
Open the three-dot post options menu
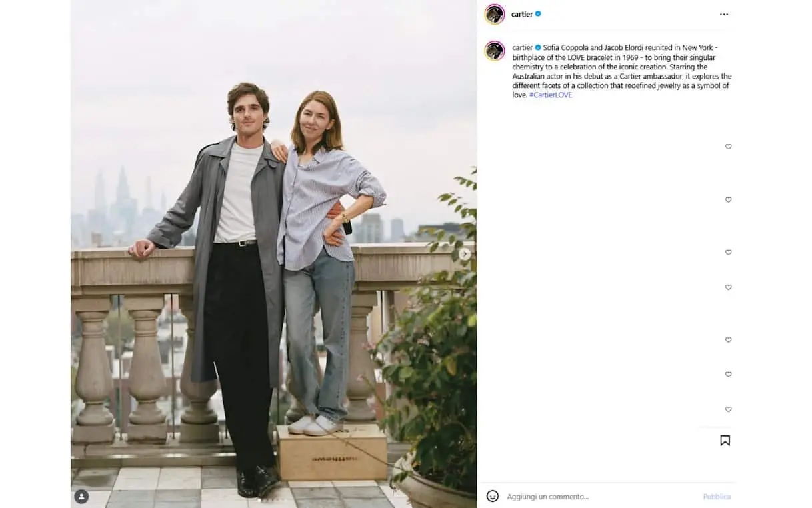tap(723, 14)
